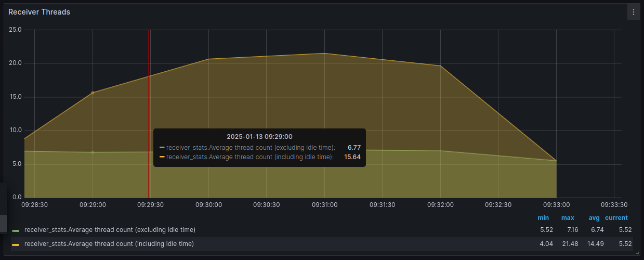Click the tooltip value 6.77
The image size is (644, 260).
[x=354, y=148]
